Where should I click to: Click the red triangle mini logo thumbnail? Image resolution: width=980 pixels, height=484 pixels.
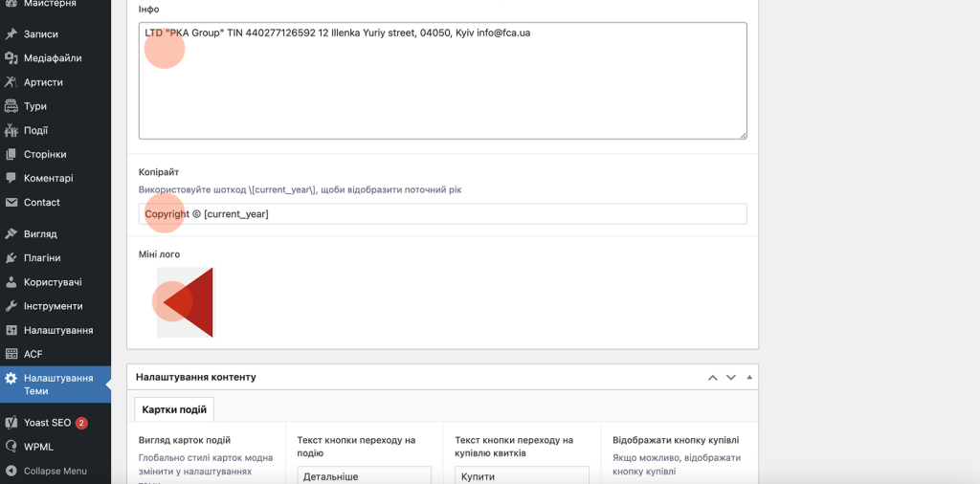pos(187,302)
